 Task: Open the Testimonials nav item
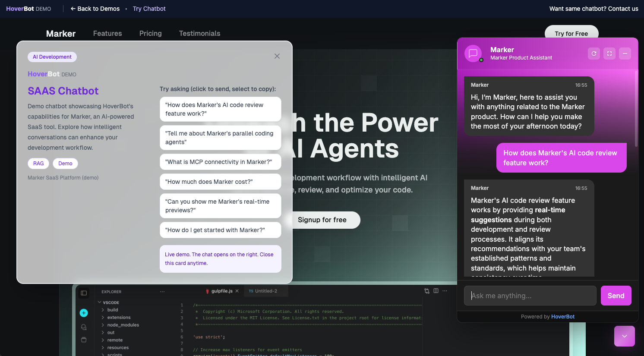pos(200,33)
